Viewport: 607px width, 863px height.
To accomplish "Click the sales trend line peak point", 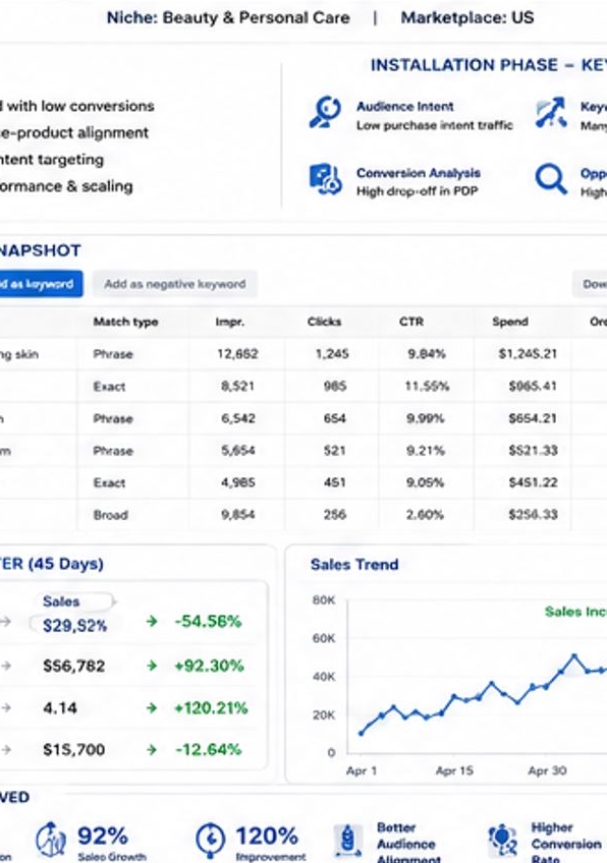I will pyautogui.click(x=575, y=656).
